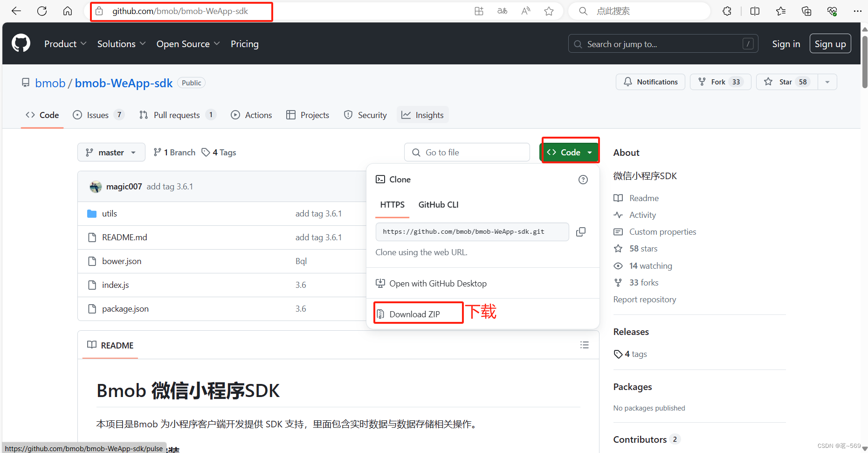868x453 pixels.
Task: Switch to the Pull requests tab
Action: (x=178, y=115)
